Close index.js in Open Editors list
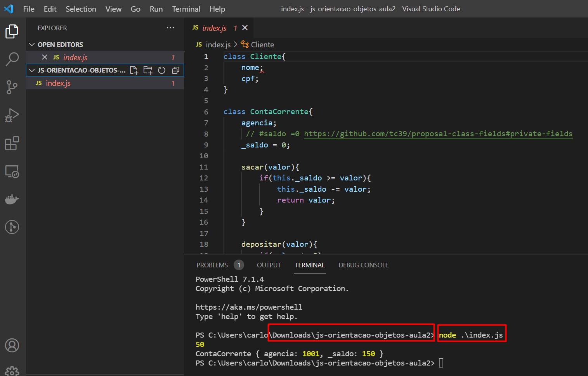 pos(45,57)
